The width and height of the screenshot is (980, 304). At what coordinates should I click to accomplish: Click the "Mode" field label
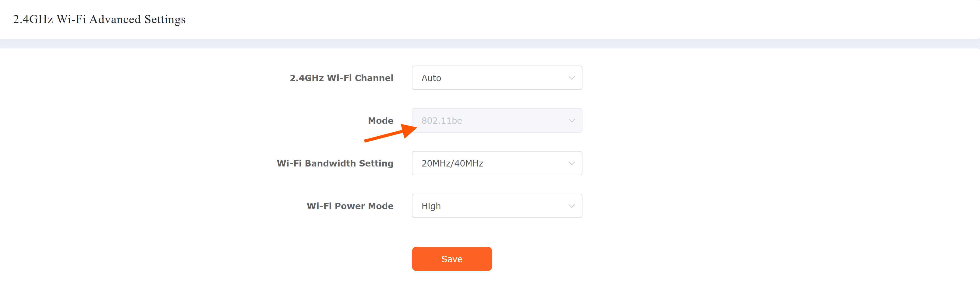tap(380, 121)
